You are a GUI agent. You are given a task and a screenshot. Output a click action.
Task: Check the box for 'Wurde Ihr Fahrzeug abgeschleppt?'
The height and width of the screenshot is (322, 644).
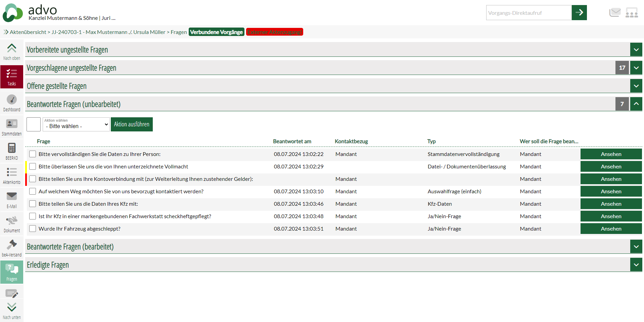[33, 229]
